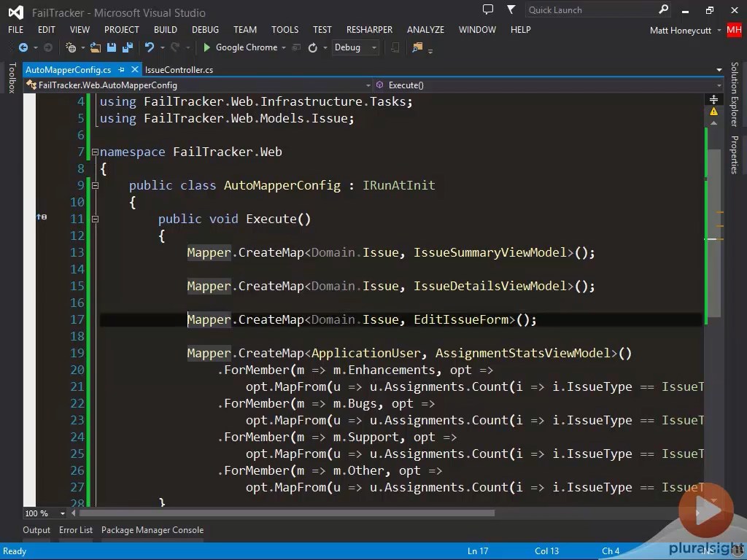Image resolution: width=747 pixels, height=560 pixels.
Task: Click the vertical scrollbar up arrow
Action: click(x=713, y=123)
